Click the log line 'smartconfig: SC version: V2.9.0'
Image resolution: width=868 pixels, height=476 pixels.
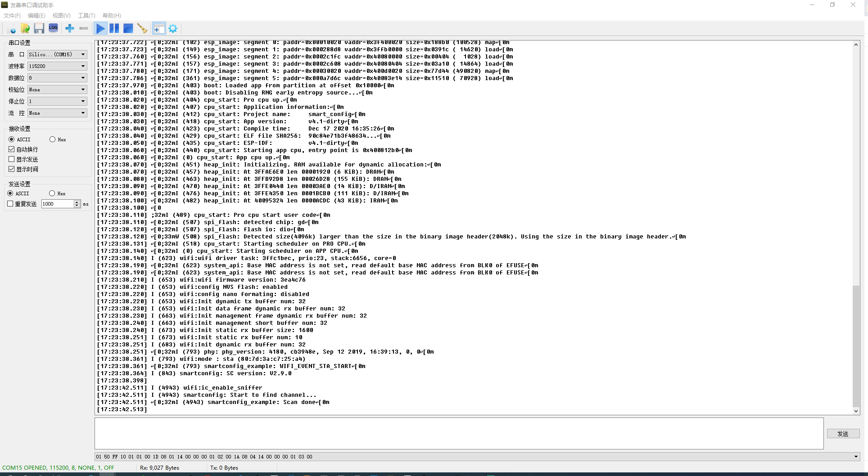[194, 373]
